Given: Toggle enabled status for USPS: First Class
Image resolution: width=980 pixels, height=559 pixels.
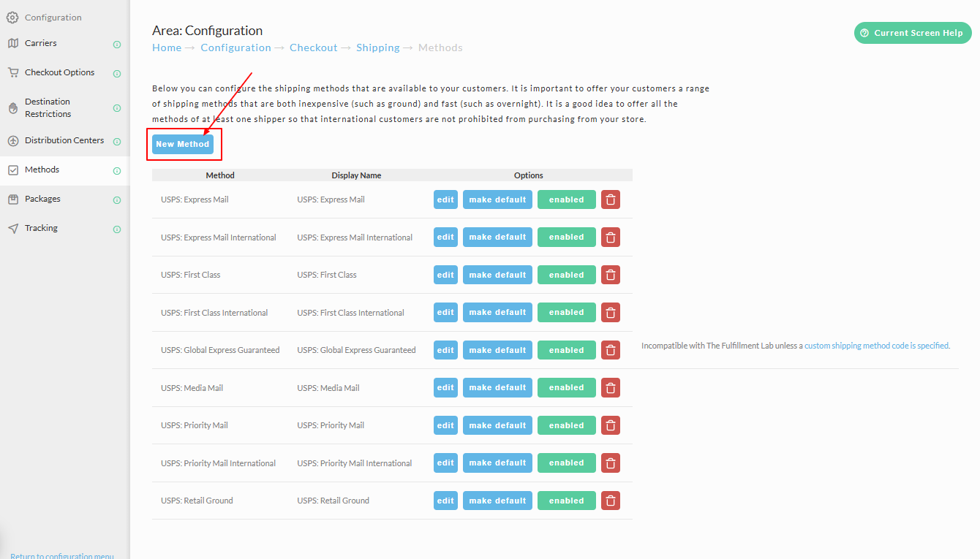Looking at the screenshot, I should [x=567, y=275].
